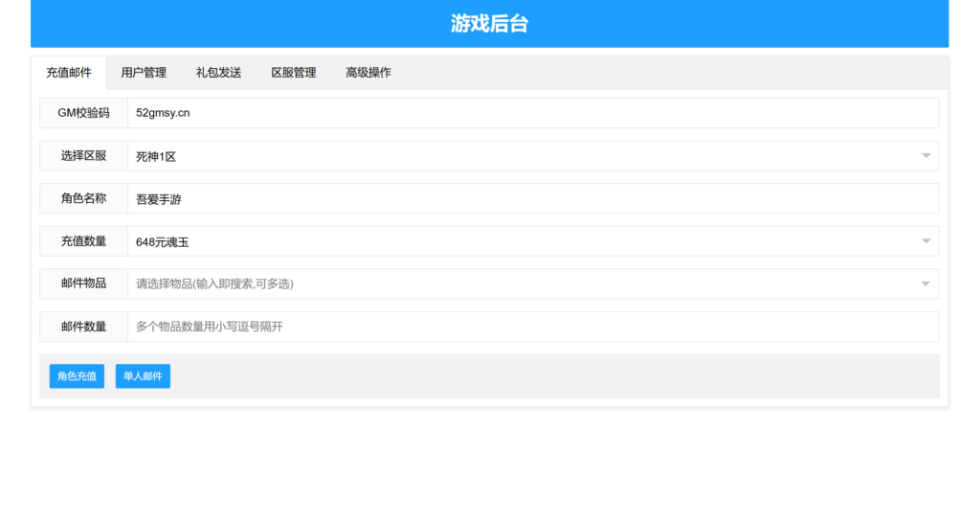Screen dimensions: 980x521
Task: Open the 充值数量 dropdown showing 648元魂玉
Action: pyautogui.click(x=532, y=241)
